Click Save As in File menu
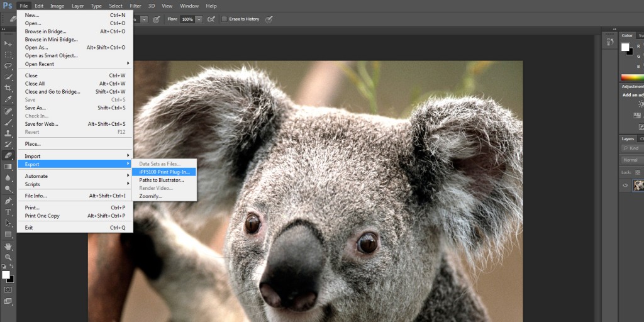The width and height of the screenshot is (644, 322). (x=75, y=108)
